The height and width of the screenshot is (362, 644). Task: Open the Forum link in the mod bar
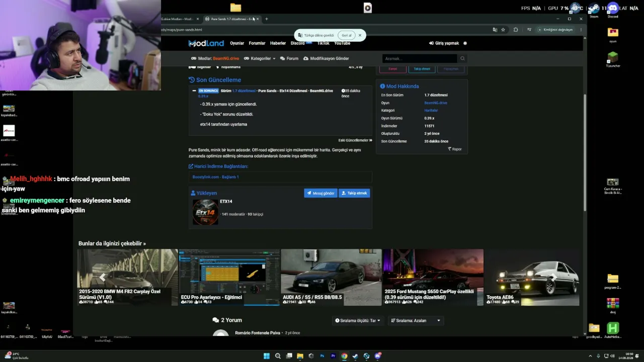tap(289, 58)
